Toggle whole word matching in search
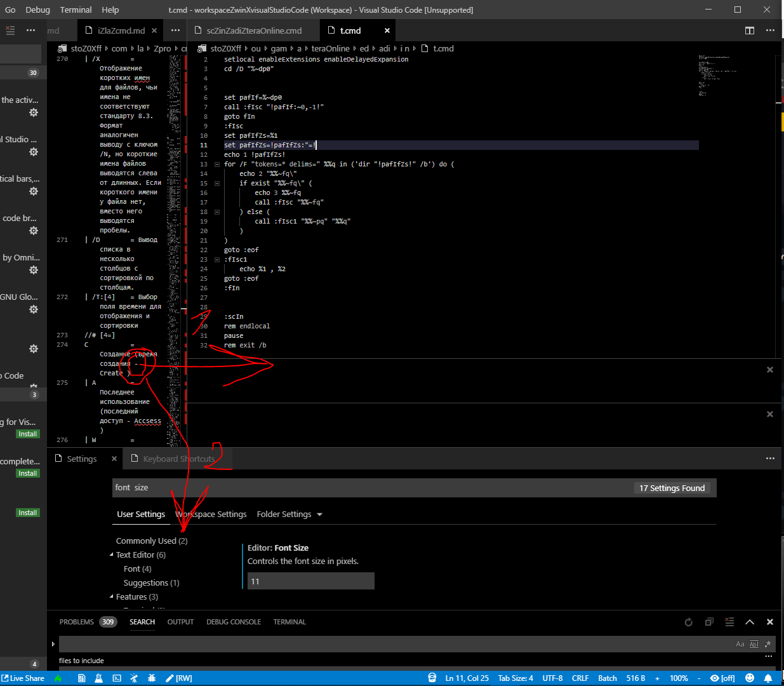The height and width of the screenshot is (686, 784). 754,643
